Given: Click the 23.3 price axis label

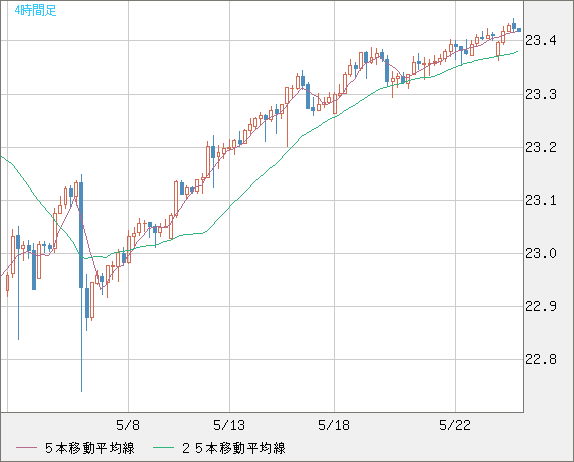Looking at the screenshot, I should 541,94.
